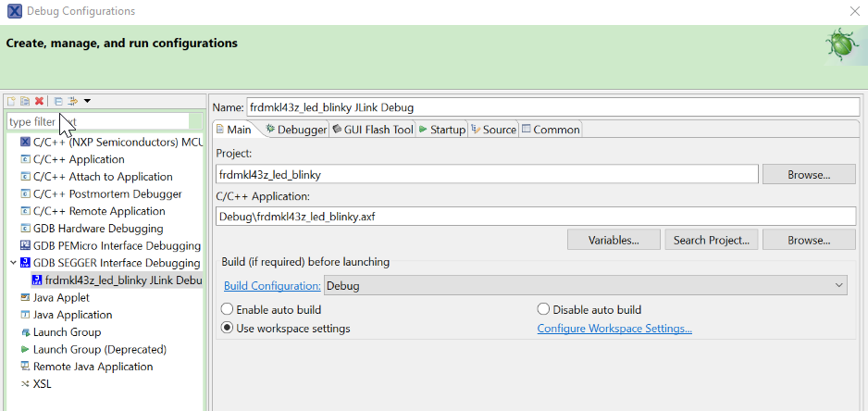Image resolution: width=868 pixels, height=411 pixels.
Task: Click the filter launch configurations icon
Action: point(72,101)
